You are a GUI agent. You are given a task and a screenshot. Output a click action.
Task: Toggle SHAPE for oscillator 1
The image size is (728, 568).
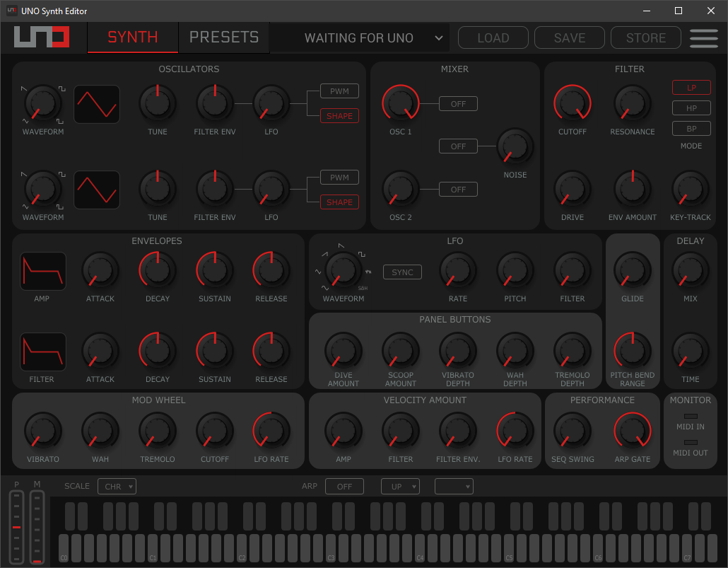[x=339, y=116]
